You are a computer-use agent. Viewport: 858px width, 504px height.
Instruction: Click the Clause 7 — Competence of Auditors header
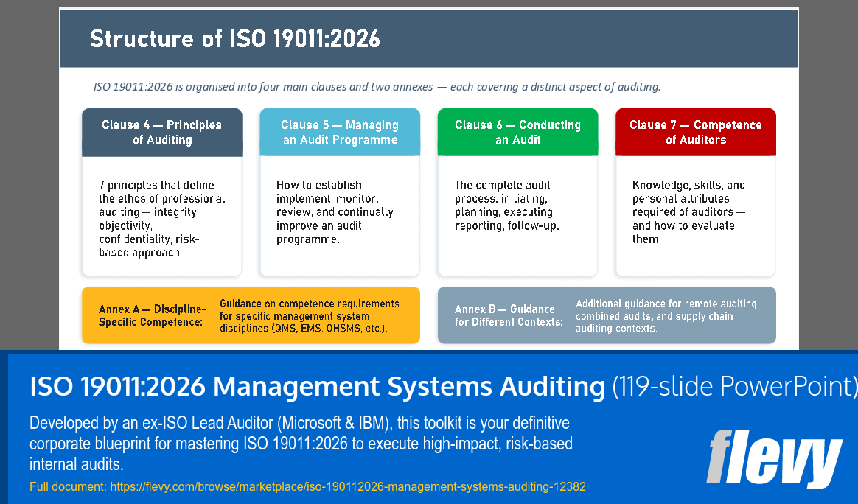pos(696,133)
